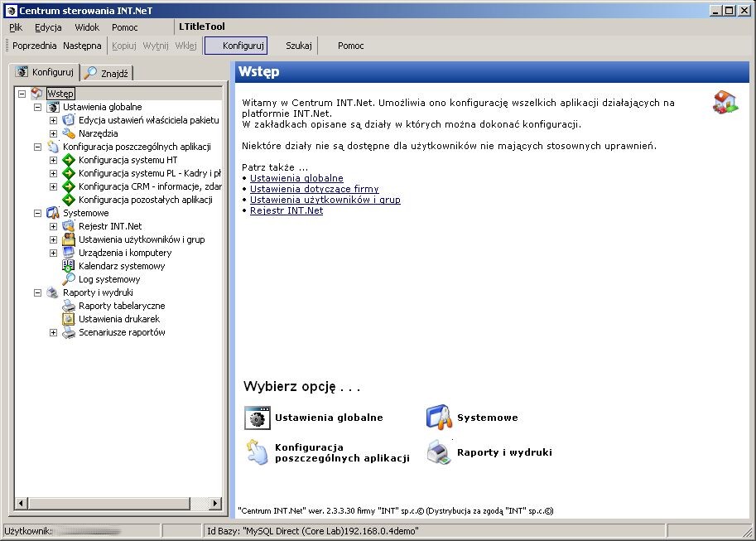Click the Ustawienia globalne gear icon in Wybierz opcję
Viewport: 756px width, 541px height.
[x=257, y=418]
